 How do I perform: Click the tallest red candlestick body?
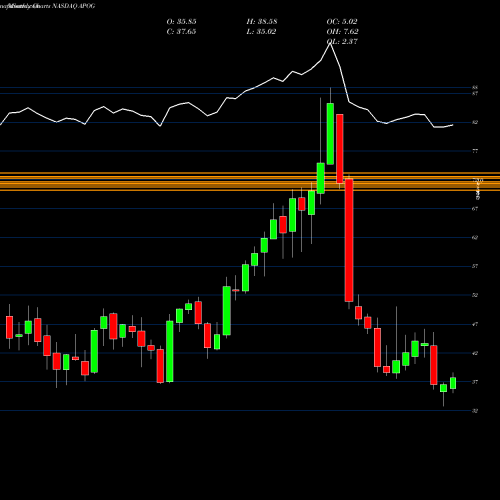click(349, 240)
